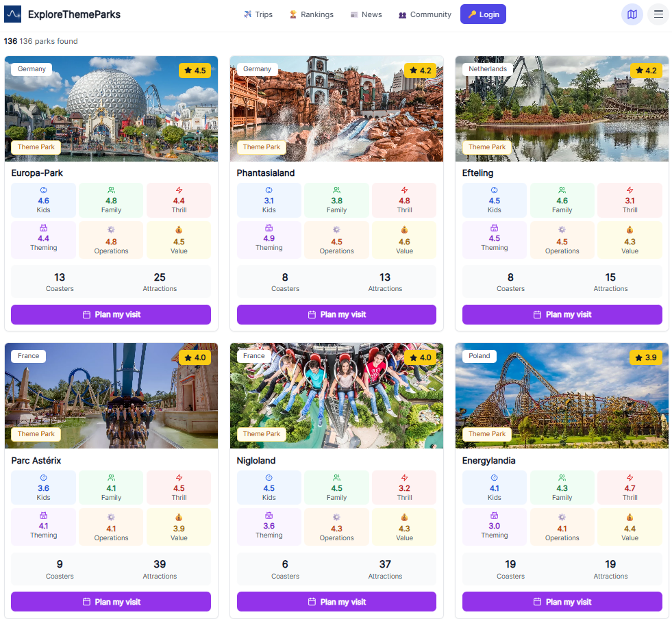Screen dimensions: 672x619
Task: Switch to the Rankings page
Action: (312, 14)
